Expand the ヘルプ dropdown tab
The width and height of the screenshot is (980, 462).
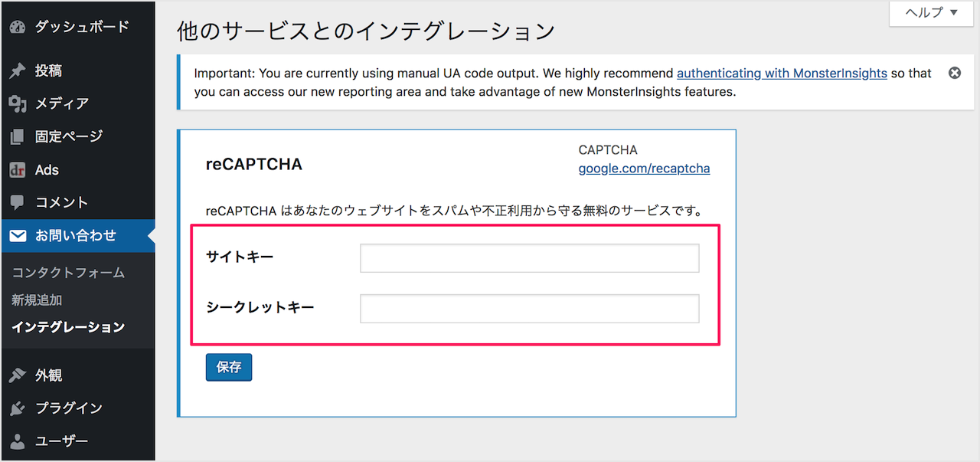pos(931,13)
